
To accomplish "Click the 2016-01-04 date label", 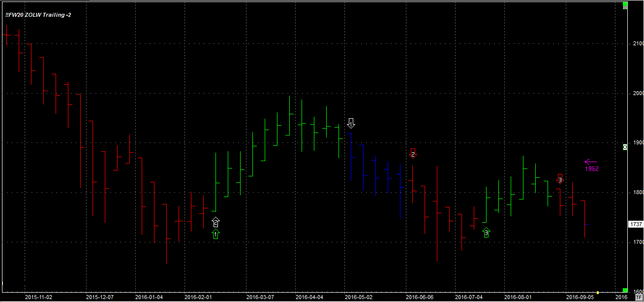I will point(149,297).
